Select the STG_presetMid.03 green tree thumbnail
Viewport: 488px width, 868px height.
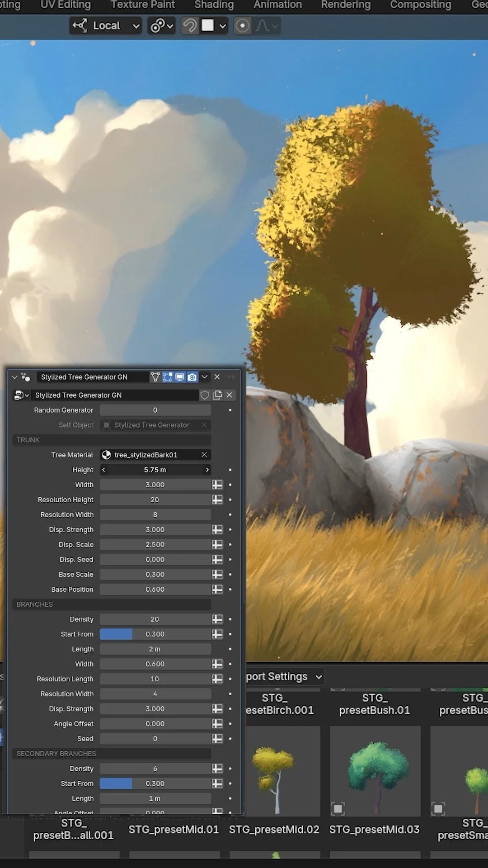pos(375,771)
